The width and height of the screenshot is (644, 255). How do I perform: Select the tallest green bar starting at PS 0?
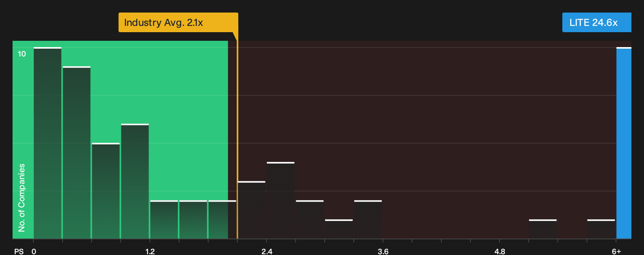48,143
